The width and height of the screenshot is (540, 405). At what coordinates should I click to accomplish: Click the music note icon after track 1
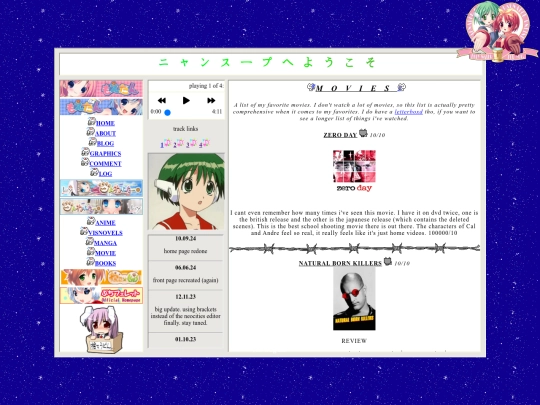point(168,143)
